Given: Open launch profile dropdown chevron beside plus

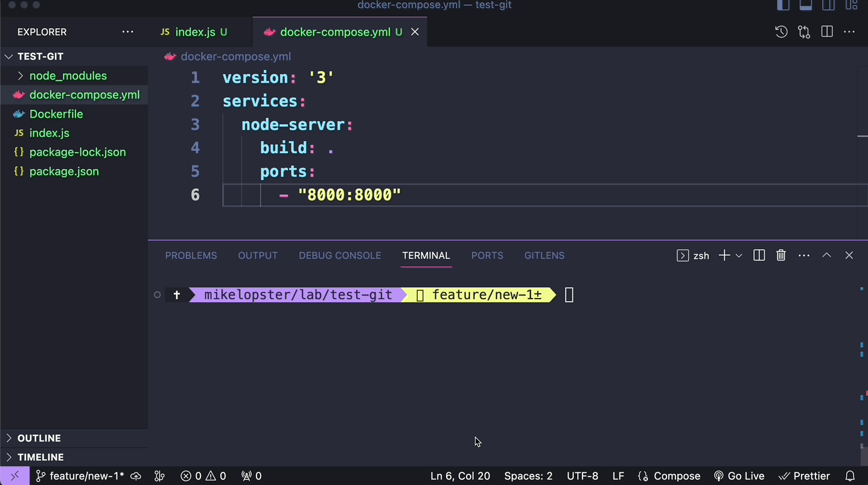Looking at the screenshot, I should 739,256.
